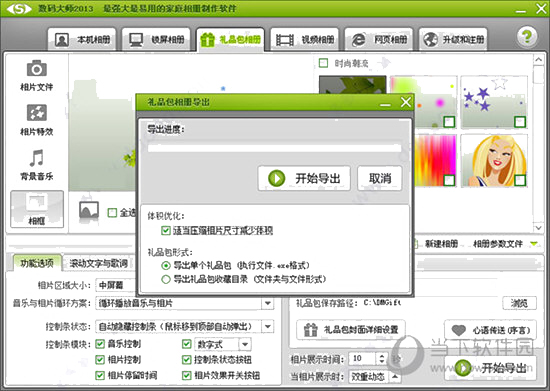Toggle 相片效果开关按钮 checkbox

click(187, 376)
